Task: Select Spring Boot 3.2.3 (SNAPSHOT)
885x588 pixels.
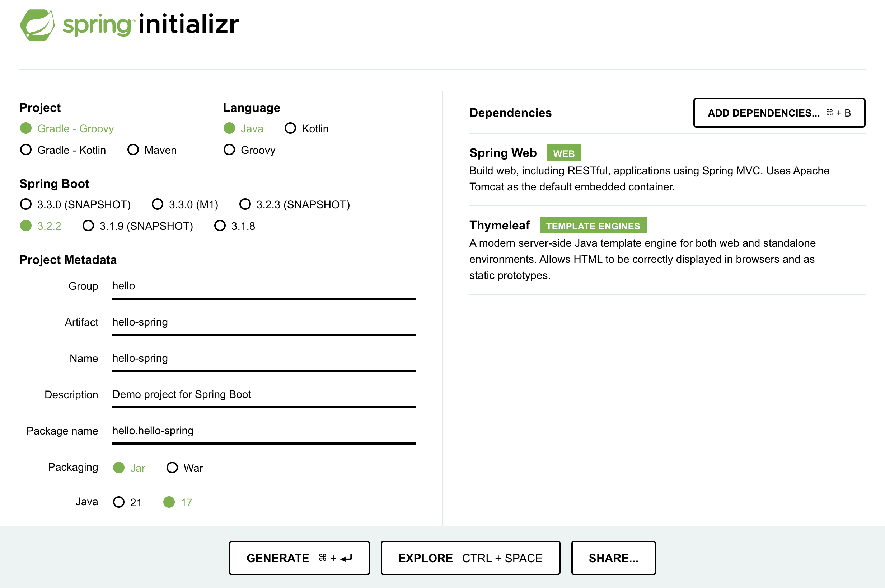Action: pos(245,204)
